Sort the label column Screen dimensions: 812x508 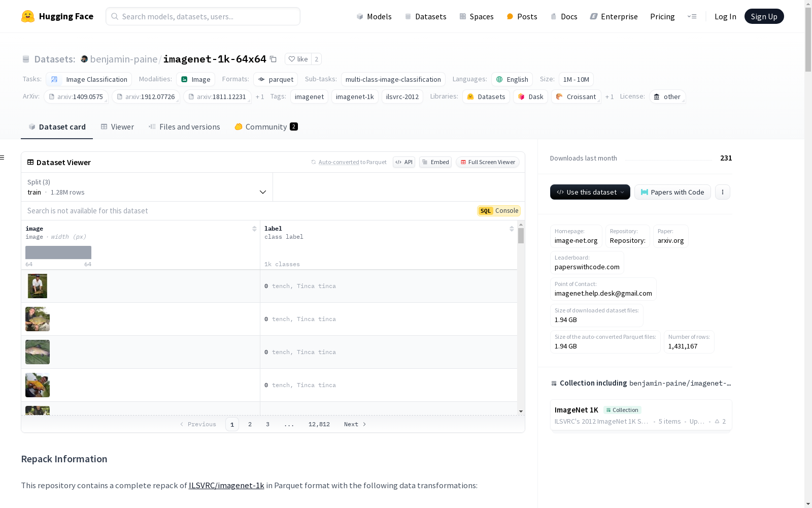tap(512, 229)
